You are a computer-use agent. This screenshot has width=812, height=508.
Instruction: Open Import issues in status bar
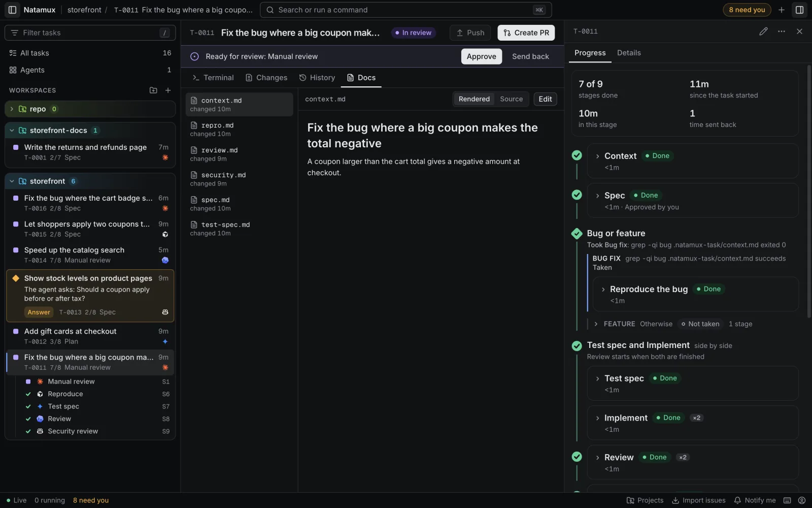click(699, 500)
